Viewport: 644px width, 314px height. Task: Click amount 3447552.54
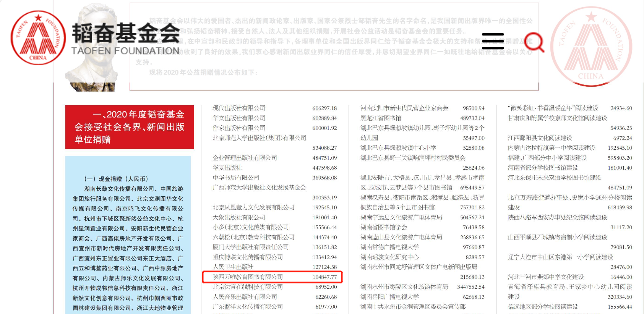click(471, 287)
